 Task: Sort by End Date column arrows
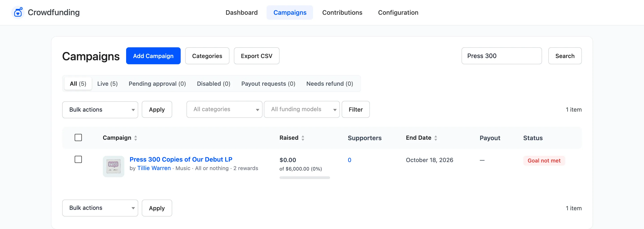click(436, 138)
